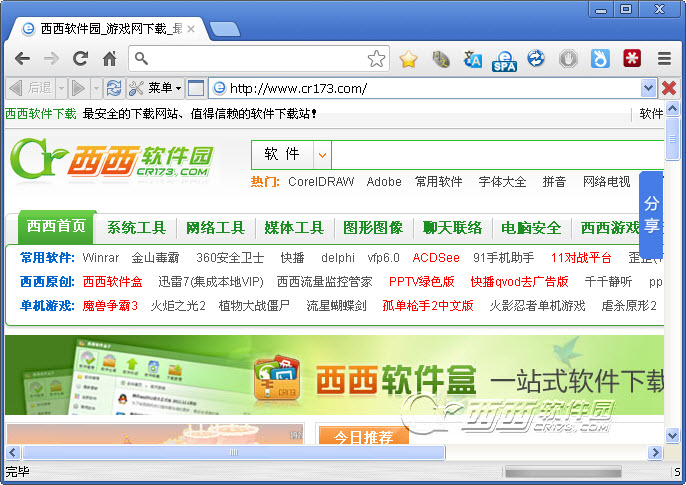Click the Adobe hot keyword

point(384,181)
